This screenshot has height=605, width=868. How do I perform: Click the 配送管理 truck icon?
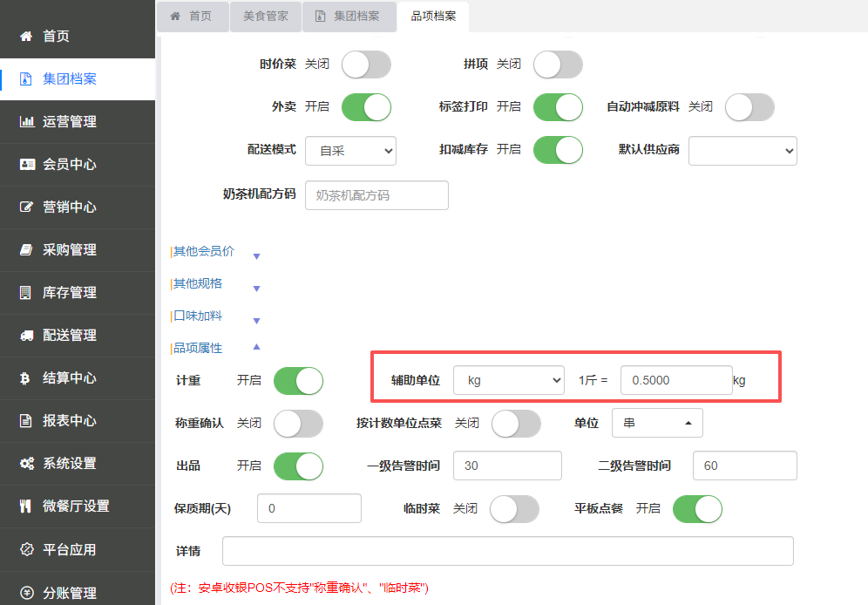pyautogui.click(x=26, y=336)
